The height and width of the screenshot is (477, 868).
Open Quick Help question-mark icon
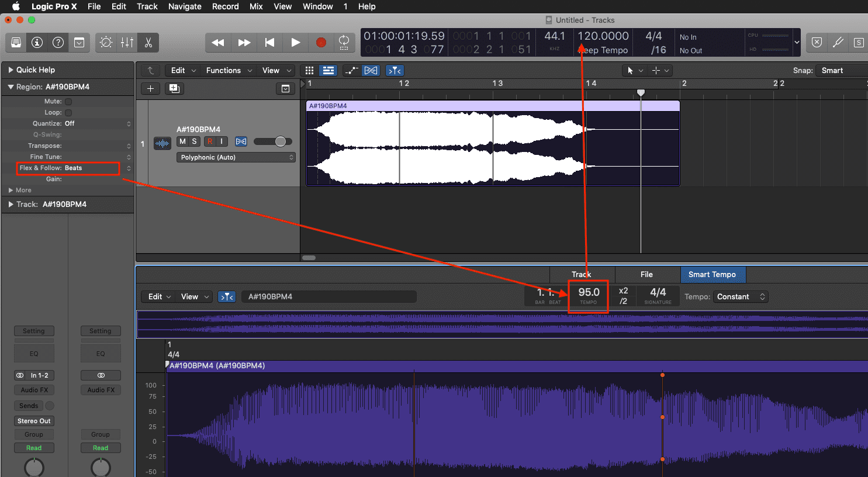coord(58,43)
